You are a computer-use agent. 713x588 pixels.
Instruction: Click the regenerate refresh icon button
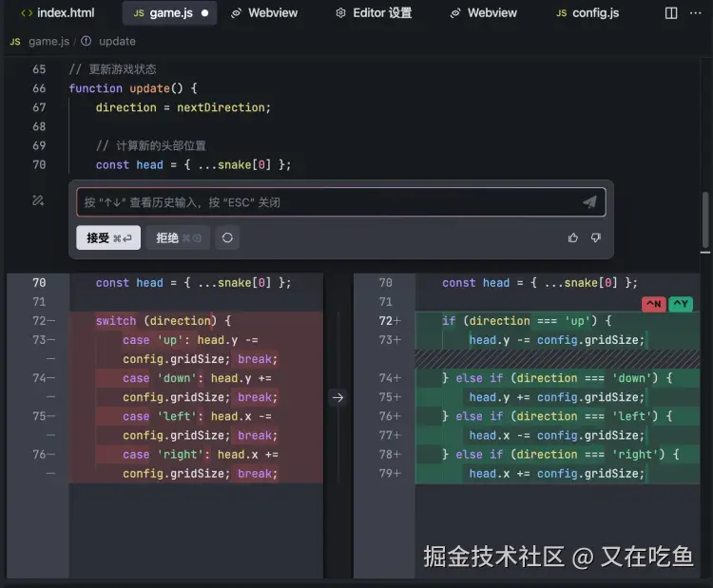coord(227,237)
